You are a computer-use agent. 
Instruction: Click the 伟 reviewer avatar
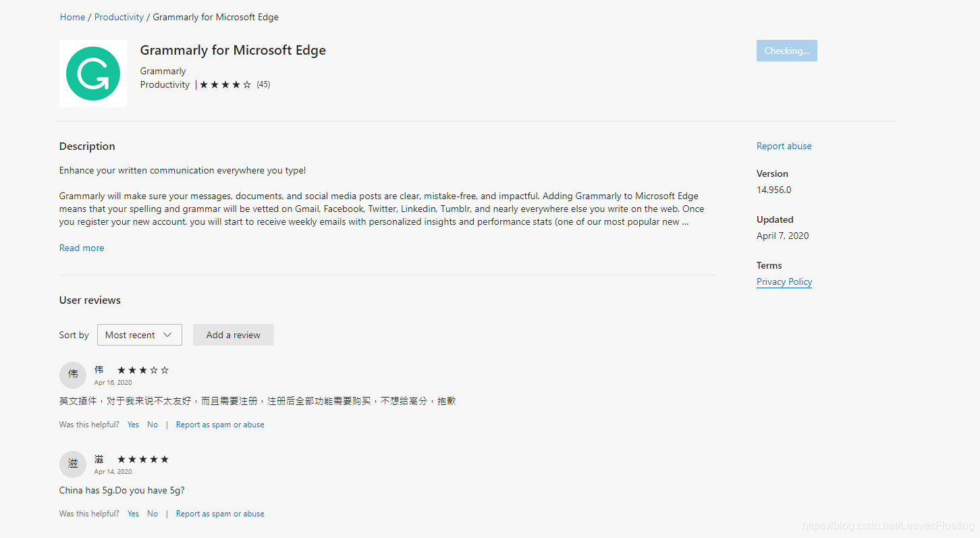(x=73, y=375)
